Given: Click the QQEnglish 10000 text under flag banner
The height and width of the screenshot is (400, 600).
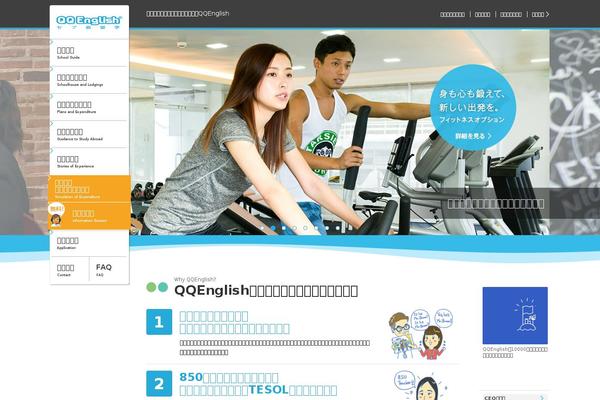Looking at the screenshot, I should click(x=515, y=352).
